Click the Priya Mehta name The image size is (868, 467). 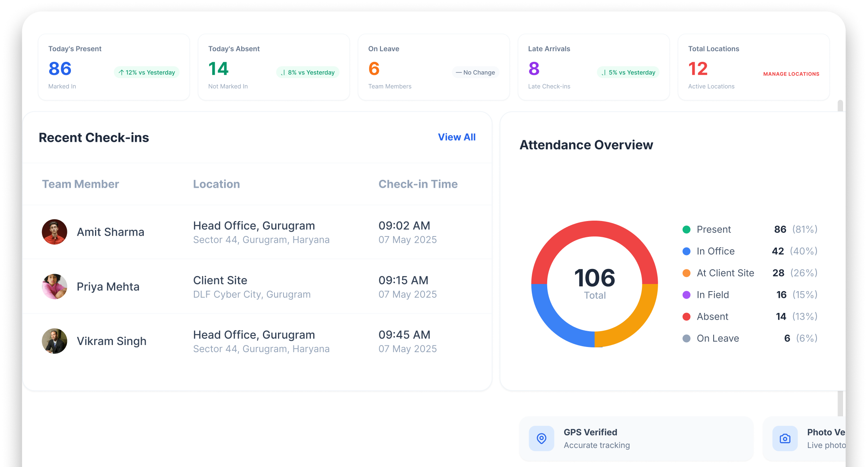108,287
